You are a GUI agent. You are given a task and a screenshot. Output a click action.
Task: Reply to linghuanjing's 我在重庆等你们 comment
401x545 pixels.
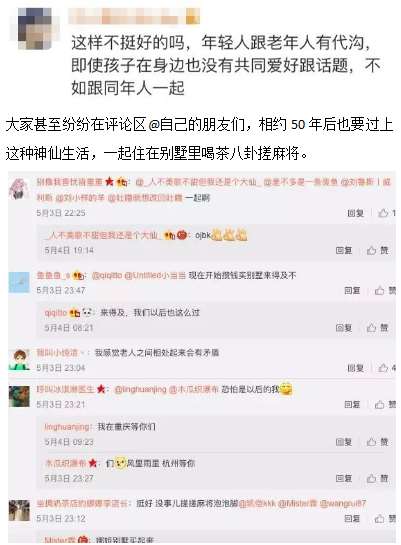tap(344, 442)
